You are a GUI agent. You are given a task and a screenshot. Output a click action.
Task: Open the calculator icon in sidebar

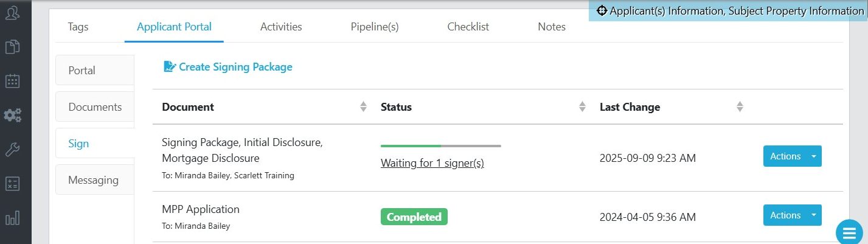coord(13,184)
